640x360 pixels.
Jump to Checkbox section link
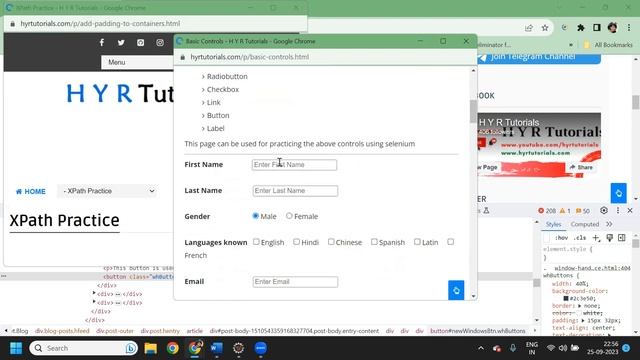223,89
